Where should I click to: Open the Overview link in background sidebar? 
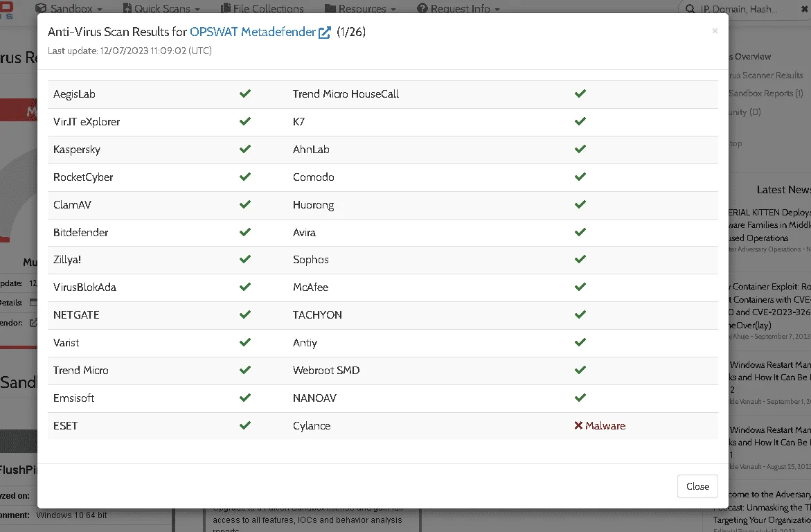tap(750, 56)
